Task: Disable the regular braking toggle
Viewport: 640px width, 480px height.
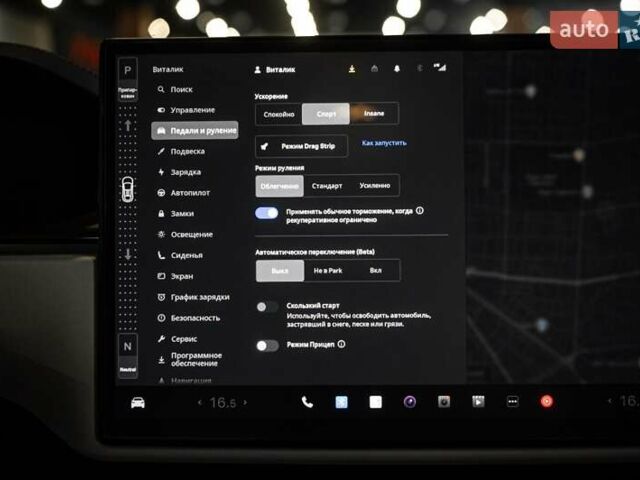Action: [x=266, y=213]
